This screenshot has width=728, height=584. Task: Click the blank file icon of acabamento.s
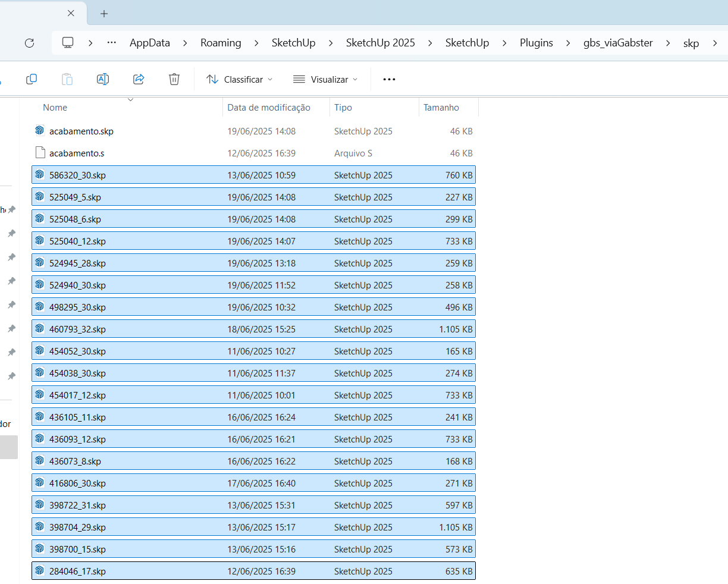[x=40, y=152]
